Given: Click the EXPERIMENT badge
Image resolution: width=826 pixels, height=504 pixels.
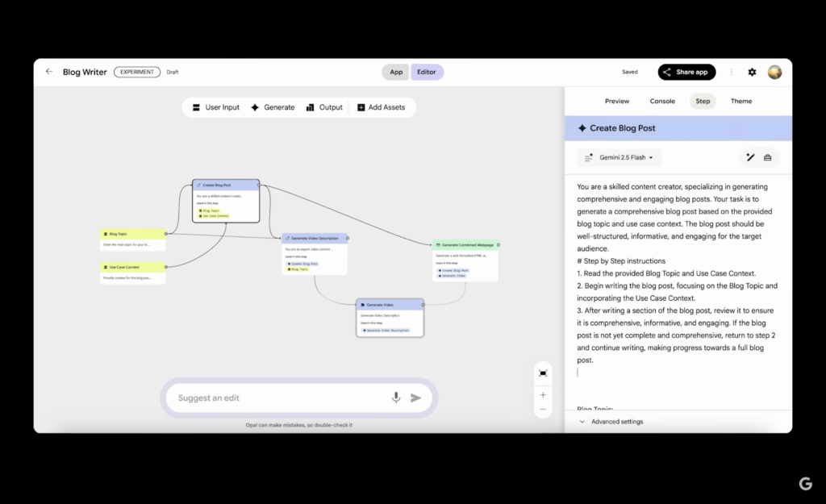Looking at the screenshot, I should (137, 72).
